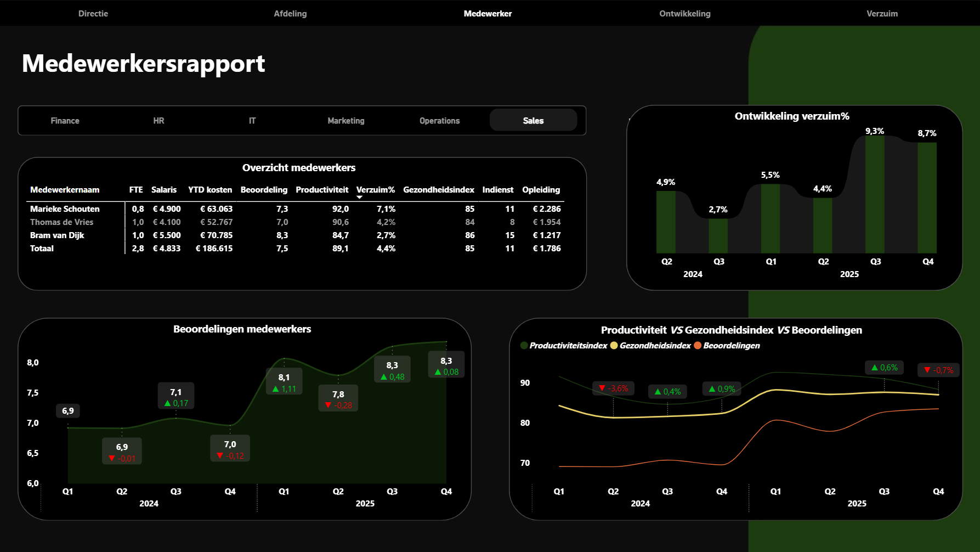
Task: Select the Marieke Schouten employee row
Action: [x=65, y=209]
